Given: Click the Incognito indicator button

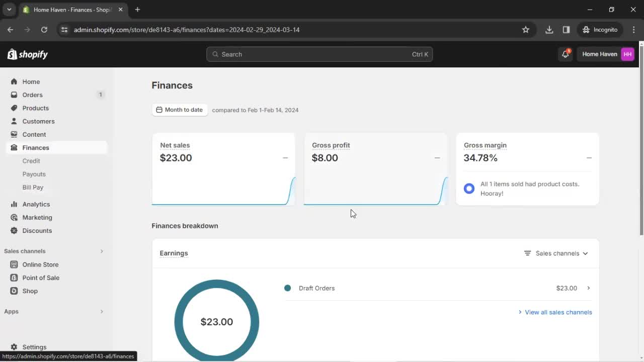Looking at the screenshot, I should (x=600, y=30).
